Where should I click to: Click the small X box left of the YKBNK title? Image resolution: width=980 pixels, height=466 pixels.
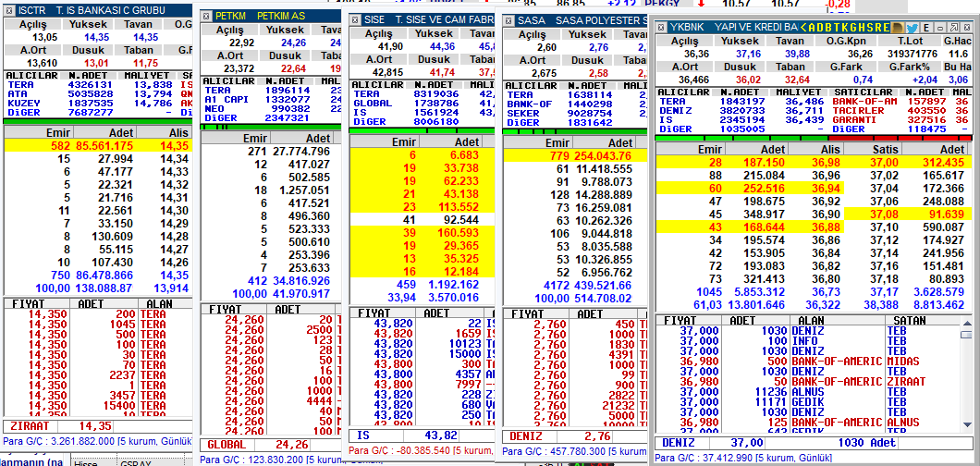(x=661, y=28)
